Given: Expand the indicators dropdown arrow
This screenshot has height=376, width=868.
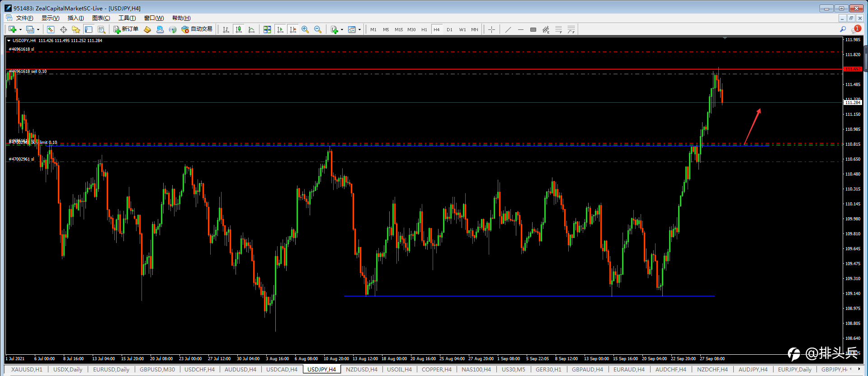Looking at the screenshot, I should [x=342, y=29].
